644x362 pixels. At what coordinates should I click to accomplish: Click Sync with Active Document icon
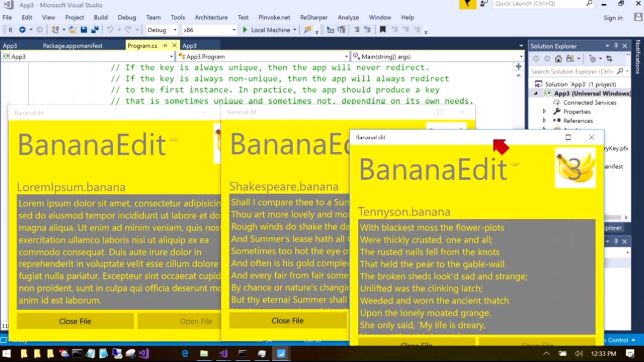pyautogui.click(x=609, y=59)
